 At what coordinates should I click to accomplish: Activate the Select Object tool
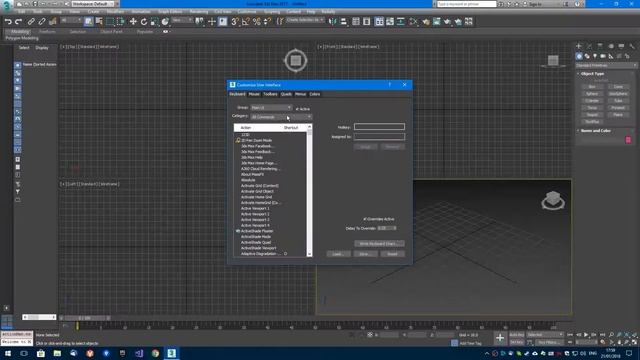(x=89, y=22)
